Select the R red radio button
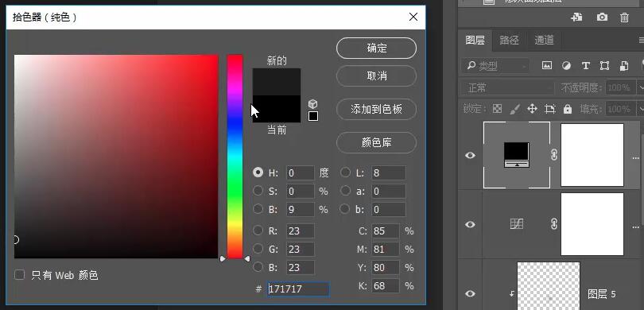This screenshot has width=644, height=310. click(x=258, y=231)
